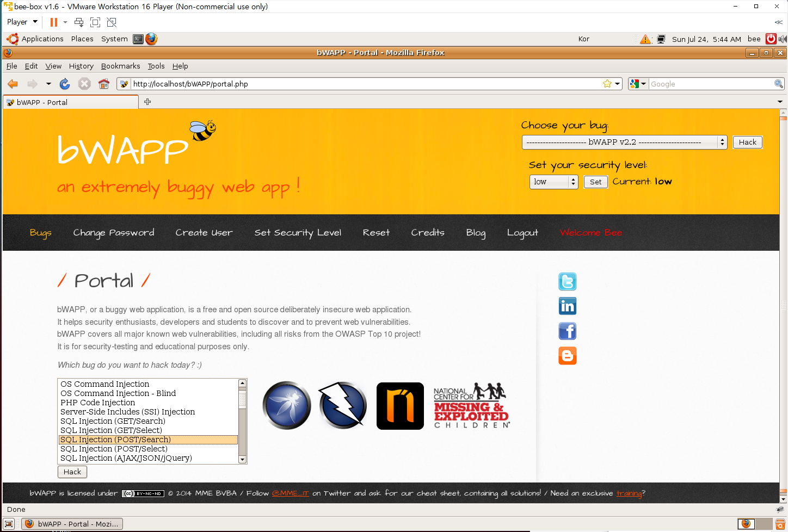
Task: Open bWAPP Twitter icon
Action: point(568,282)
